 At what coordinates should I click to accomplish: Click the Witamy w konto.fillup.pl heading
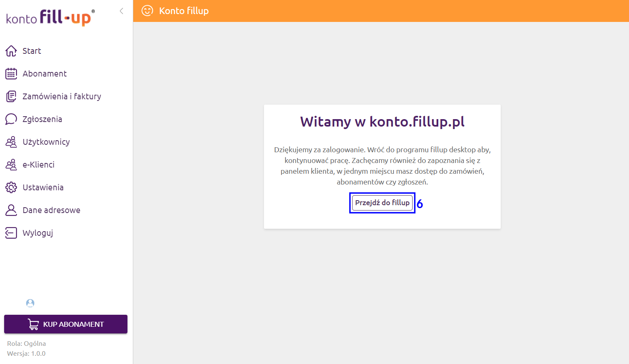click(382, 122)
